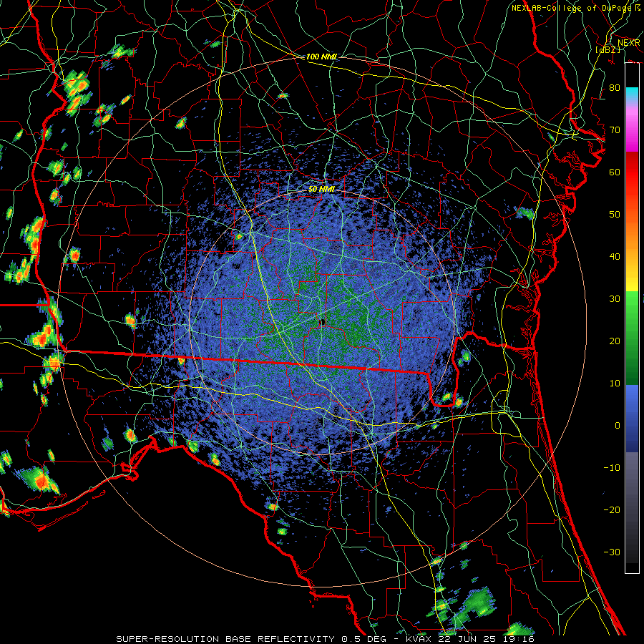Click the 0 value on the dBZ scale
644x644 pixels.
pos(618,426)
